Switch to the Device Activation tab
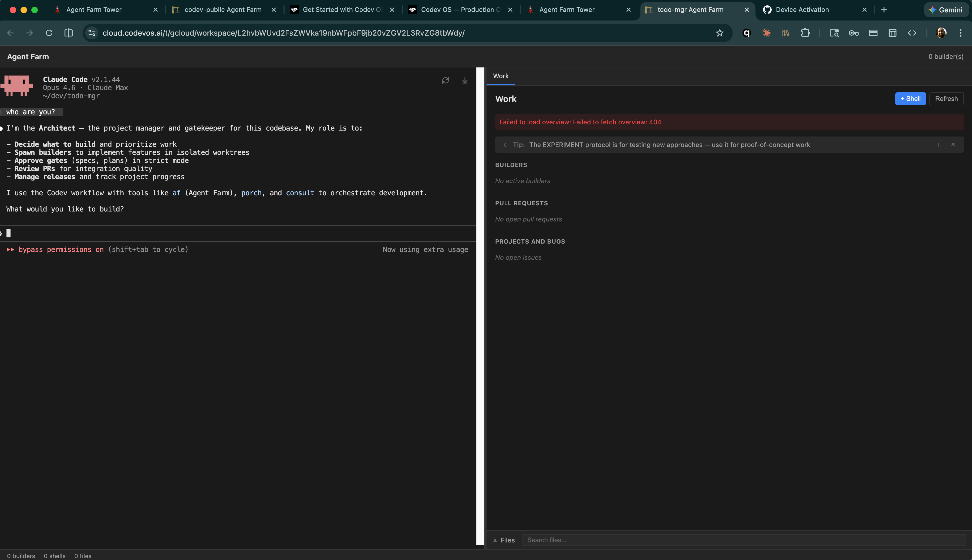Screen dimensions: 972x560 pos(803,10)
